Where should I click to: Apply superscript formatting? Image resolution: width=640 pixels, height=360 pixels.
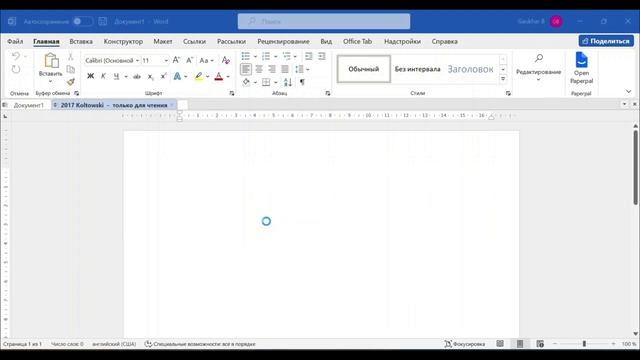coord(164,76)
